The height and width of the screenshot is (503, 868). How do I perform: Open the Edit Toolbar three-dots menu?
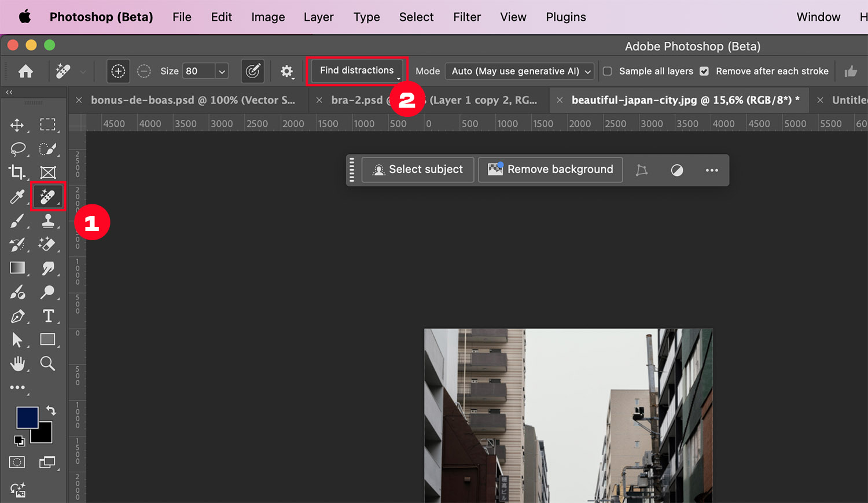coord(17,387)
